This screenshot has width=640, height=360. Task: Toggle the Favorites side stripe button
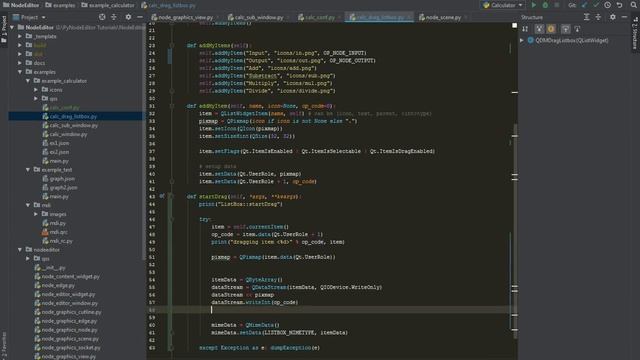[x=4, y=345]
